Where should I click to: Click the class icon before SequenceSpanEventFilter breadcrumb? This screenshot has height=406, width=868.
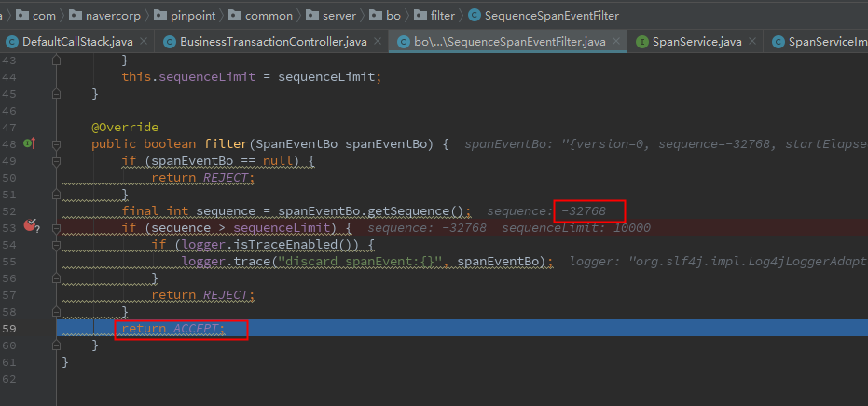tap(474, 16)
